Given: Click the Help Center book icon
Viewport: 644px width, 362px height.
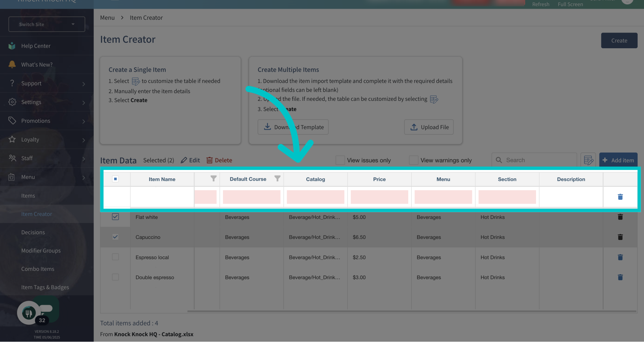Looking at the screenshot, I should pos(12,46).
